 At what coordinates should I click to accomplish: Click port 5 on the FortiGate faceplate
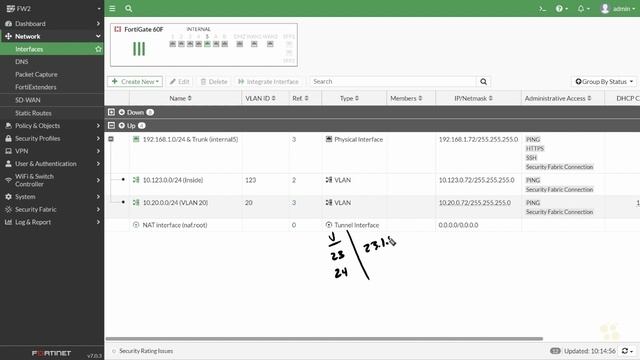coord(207,44)
